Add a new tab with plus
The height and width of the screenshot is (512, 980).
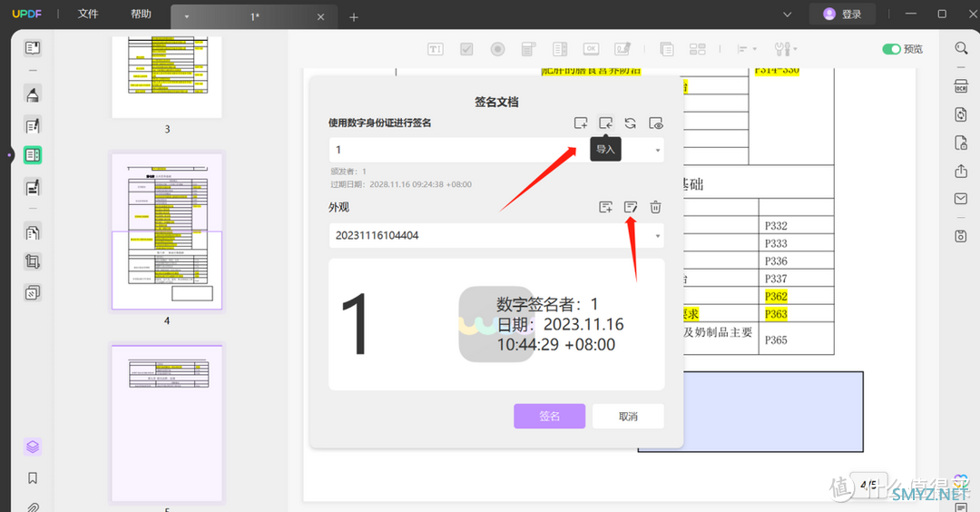pyautogui.click(x=354, y=17)
